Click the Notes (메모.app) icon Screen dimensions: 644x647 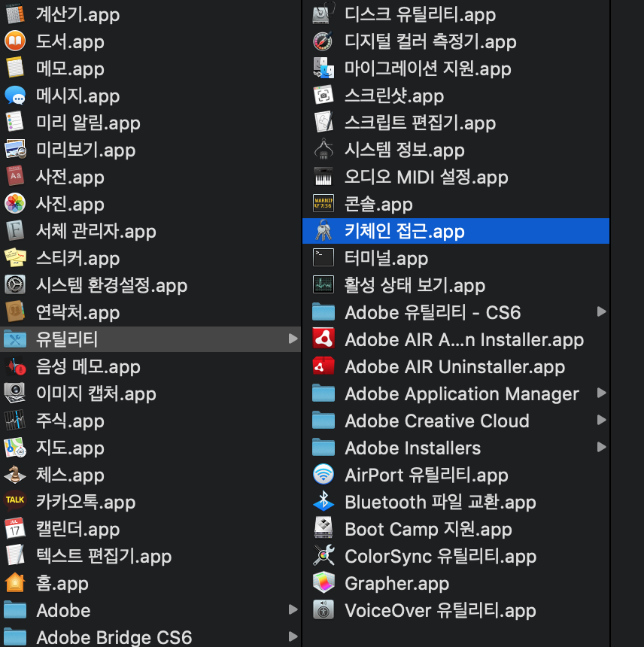pyautogui.click(x=15, y=68)
